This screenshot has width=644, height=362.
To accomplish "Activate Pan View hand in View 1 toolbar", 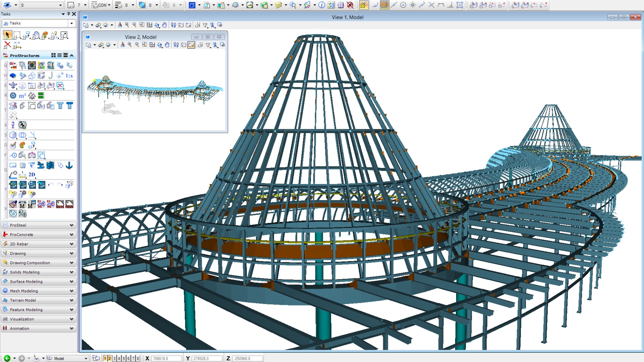I will (x=164, y=25).
